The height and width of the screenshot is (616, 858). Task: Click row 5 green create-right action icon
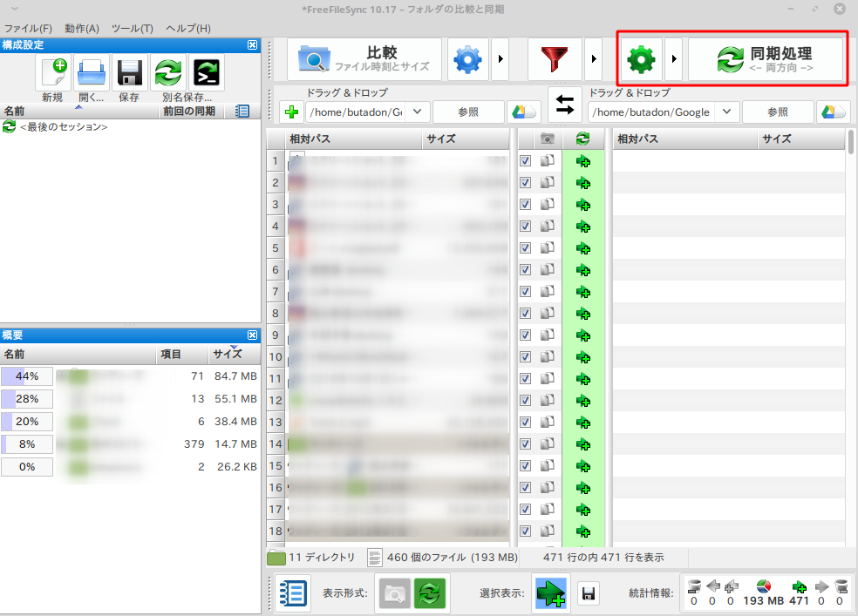[583, 248]
